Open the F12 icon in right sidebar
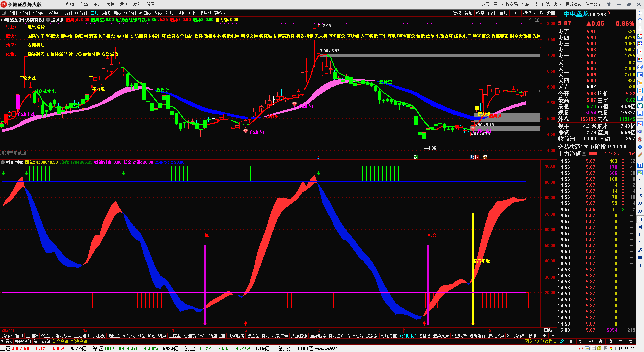644x352 pixels. tap(640, 98)
